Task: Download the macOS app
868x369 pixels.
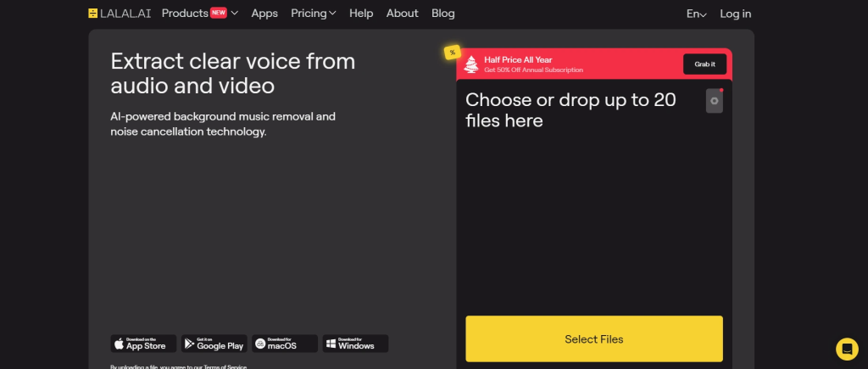Action: [x=285, y=344]
